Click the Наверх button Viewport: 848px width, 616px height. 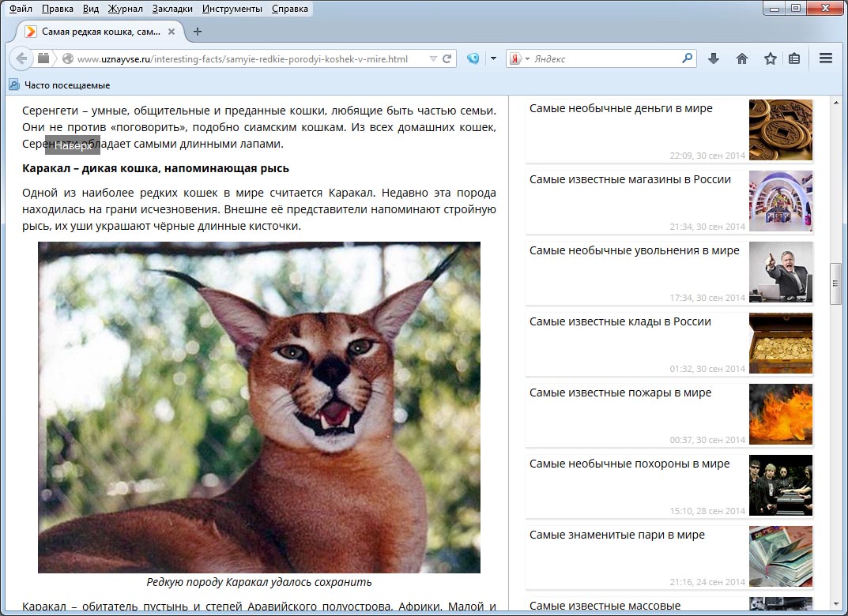click(x=73, y=145)
